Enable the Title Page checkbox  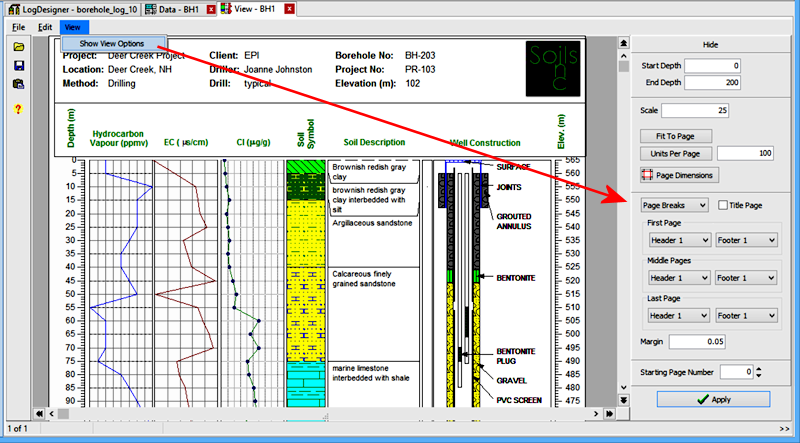[723, 205]
